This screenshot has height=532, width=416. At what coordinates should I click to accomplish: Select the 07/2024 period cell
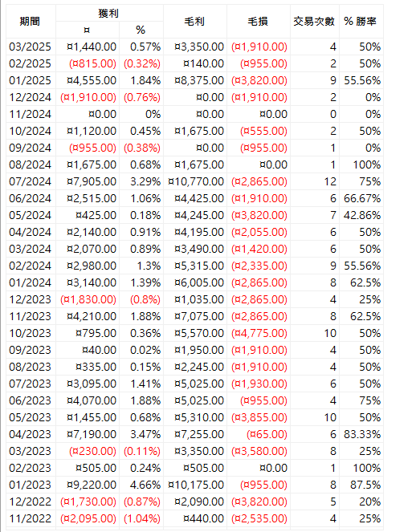31,181
